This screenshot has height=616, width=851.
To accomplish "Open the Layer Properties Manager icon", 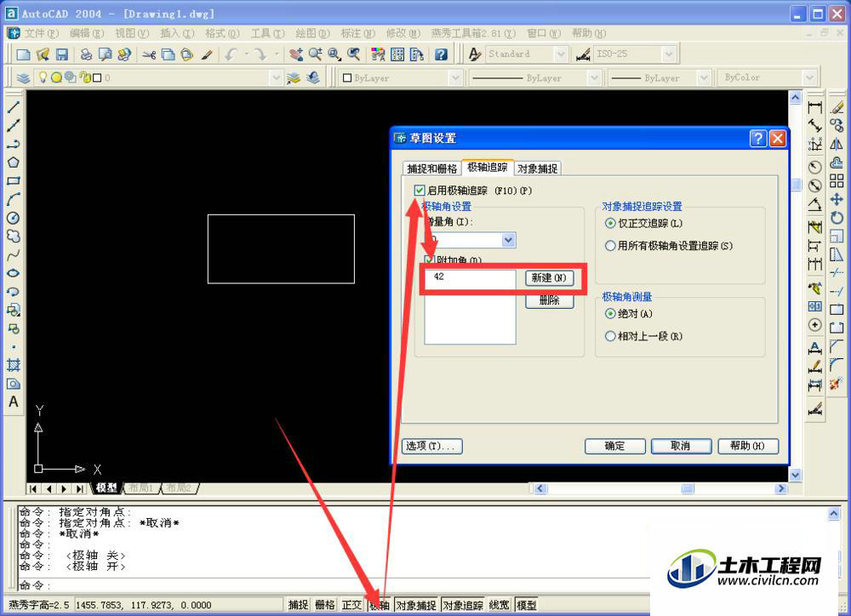I will [23, 77].
